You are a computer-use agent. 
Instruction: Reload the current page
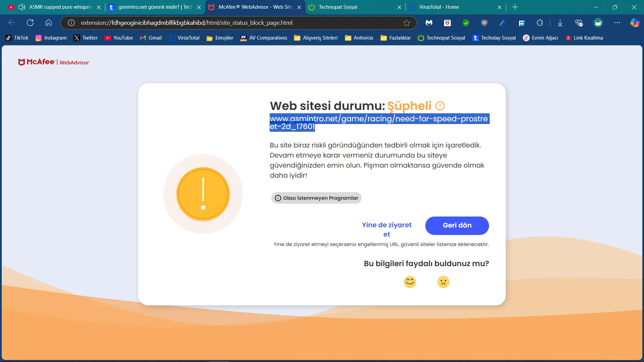tap(30, 23)
